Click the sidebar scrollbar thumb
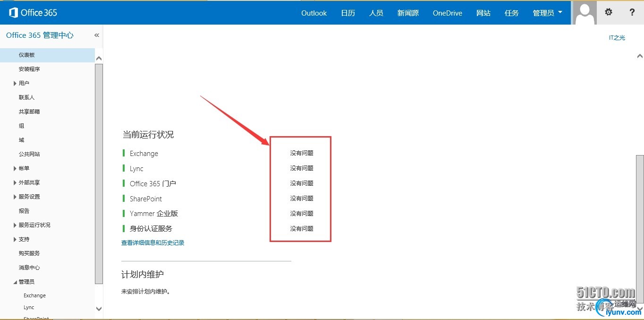This screenshot has width=644, height=320. tap(99, 173)
